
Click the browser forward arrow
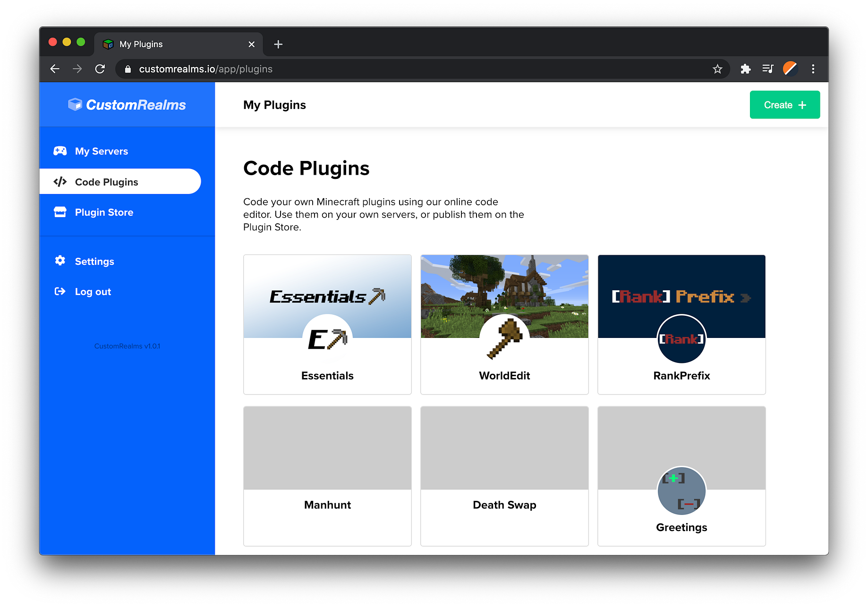pyautogui.click(x=77, y=69)
